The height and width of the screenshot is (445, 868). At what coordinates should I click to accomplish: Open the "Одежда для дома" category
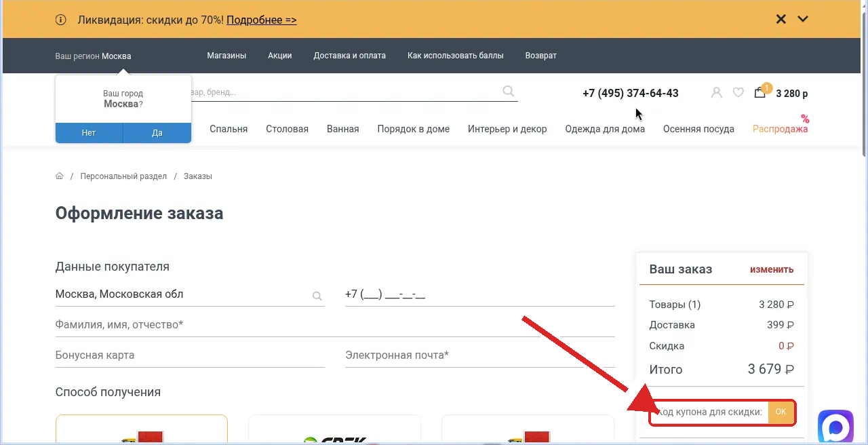(x=605, y=129)
